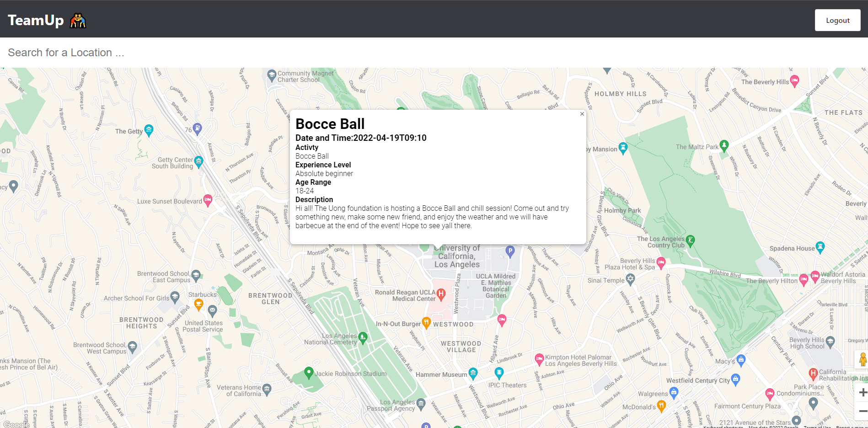Screen dimensions: 868x428
Task: Select Park Place Condominiums pin
Action: coord(770,394)
